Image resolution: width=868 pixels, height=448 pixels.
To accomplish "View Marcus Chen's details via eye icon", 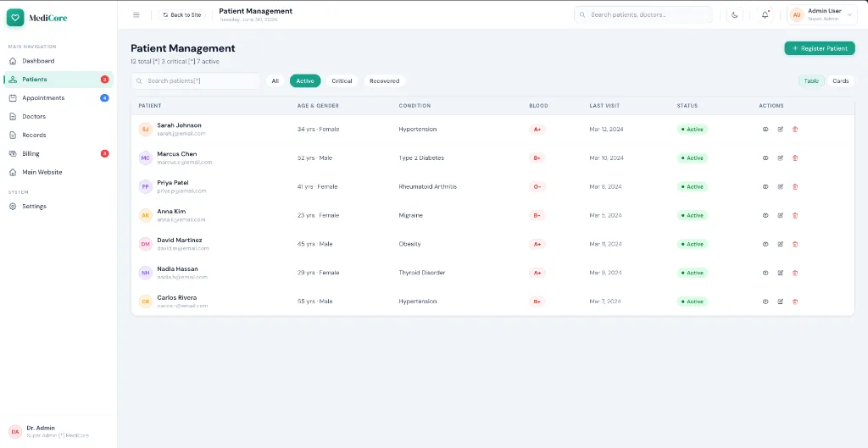I will (765, 158).
